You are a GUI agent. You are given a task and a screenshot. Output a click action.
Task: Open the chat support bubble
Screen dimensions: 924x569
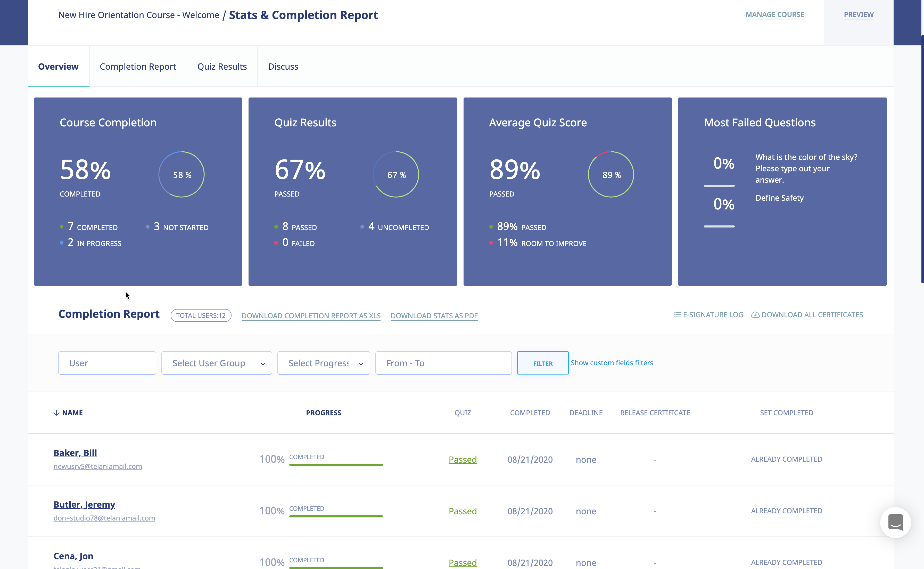pos(895,522)
